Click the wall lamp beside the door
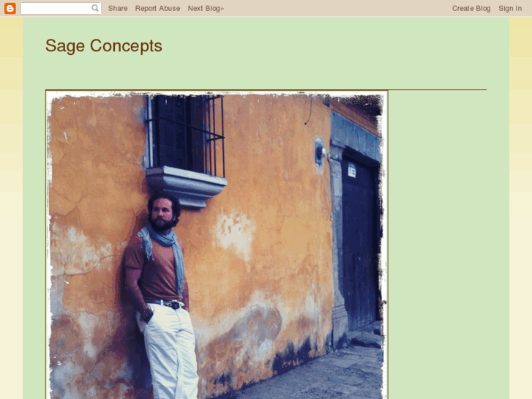532x399 pixels. (x=320, y=152)
